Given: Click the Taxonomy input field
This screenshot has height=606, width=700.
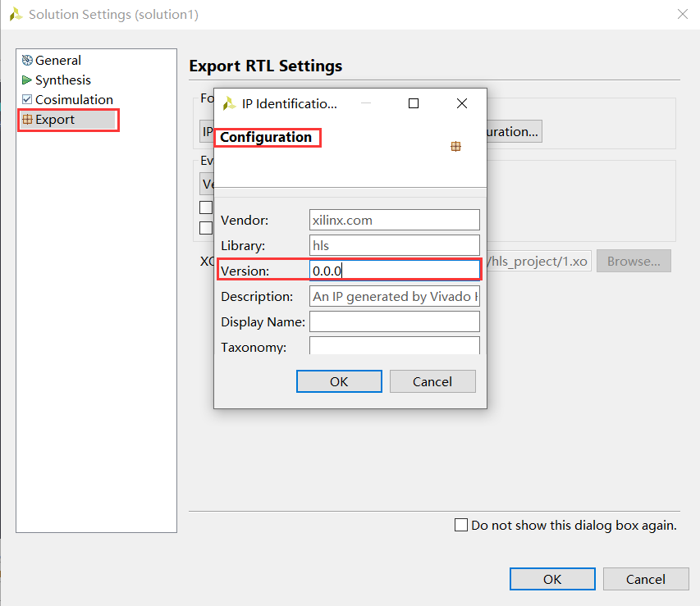Looking at the screenshot, I should pyautogui.click(x=394, y=346).
